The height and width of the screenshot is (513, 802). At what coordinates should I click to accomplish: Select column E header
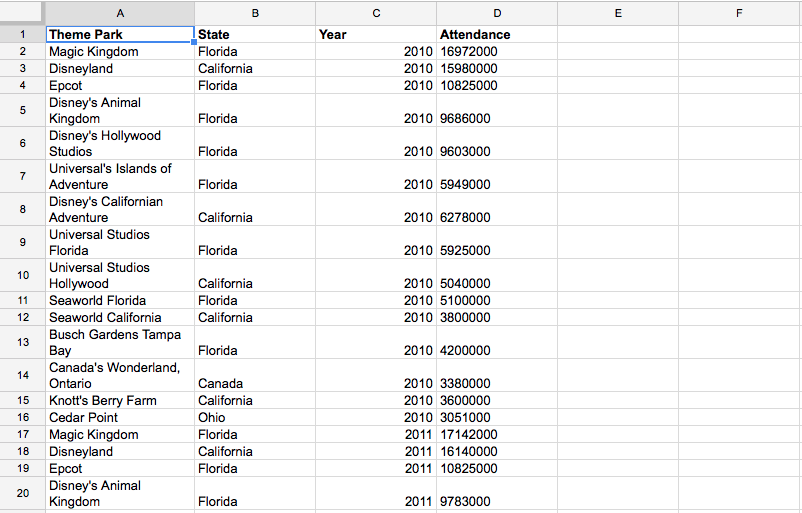click(618, 13)
